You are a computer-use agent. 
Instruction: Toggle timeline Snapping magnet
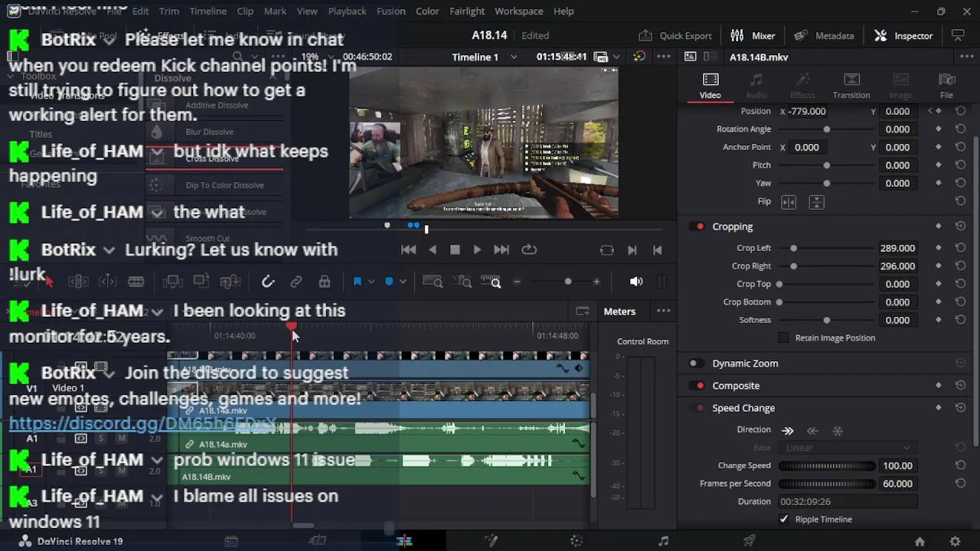[268, 282]
